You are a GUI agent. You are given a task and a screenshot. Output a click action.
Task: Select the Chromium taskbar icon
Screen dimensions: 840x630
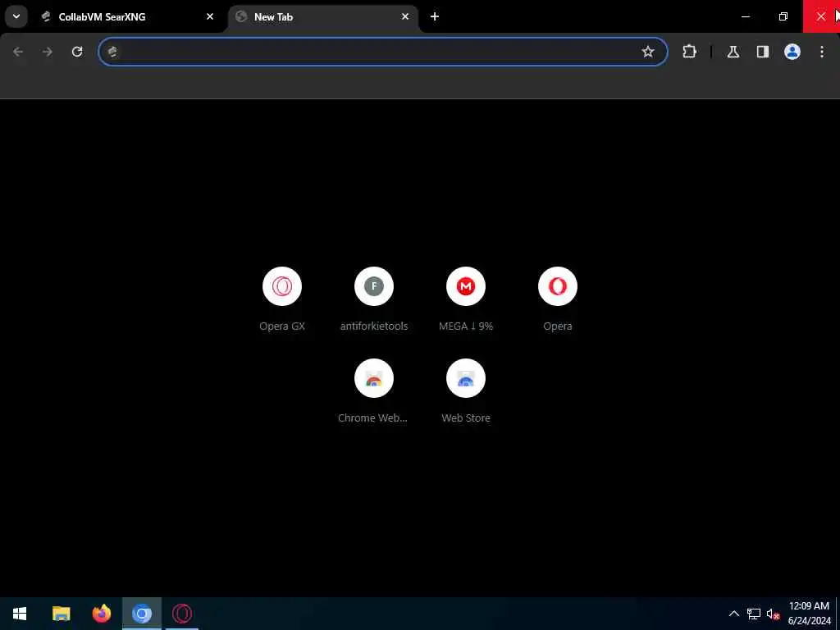tap(141, 614)
